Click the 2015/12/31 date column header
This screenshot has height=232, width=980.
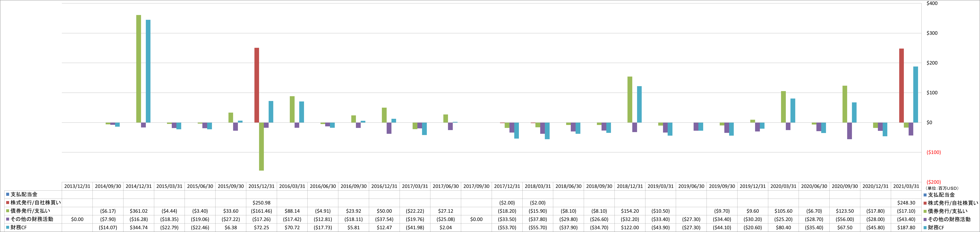261,186
